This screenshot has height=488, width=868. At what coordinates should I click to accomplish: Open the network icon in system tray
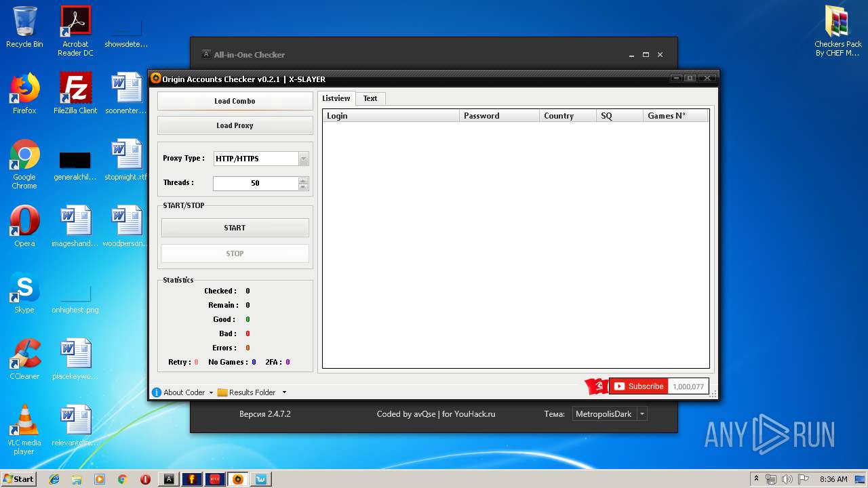[771, 479]
